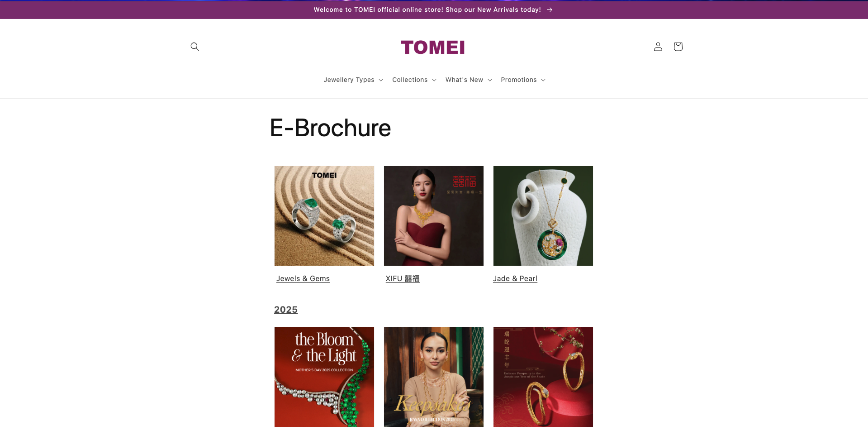Screen dimensions: 868x435
Task: Open the emerald rings brochure thumbnail
Action: coord(324,216)
